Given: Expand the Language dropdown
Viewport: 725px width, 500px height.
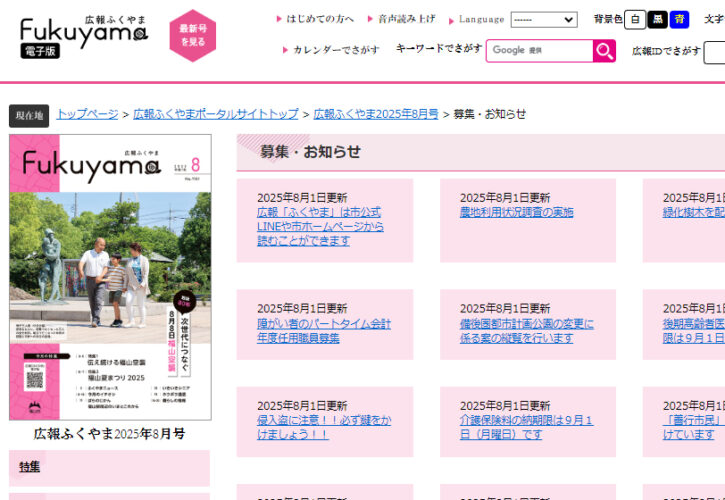Looking at the screenshot, I should pos(544,20).
